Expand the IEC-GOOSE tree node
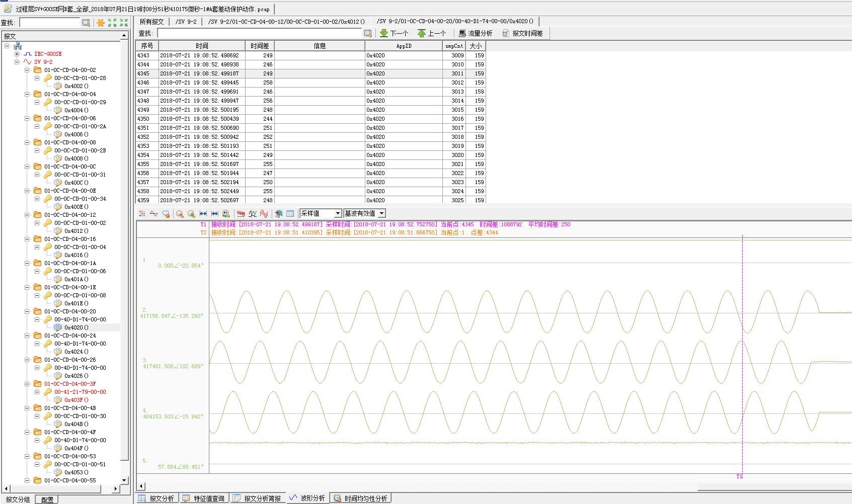 coord(17,54)
